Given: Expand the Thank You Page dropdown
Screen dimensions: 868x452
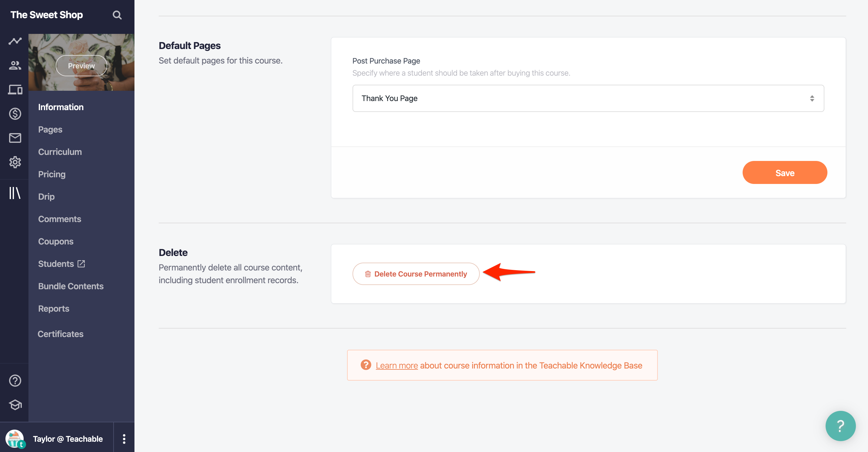Looking at the screenshot, I should point(588,98).
